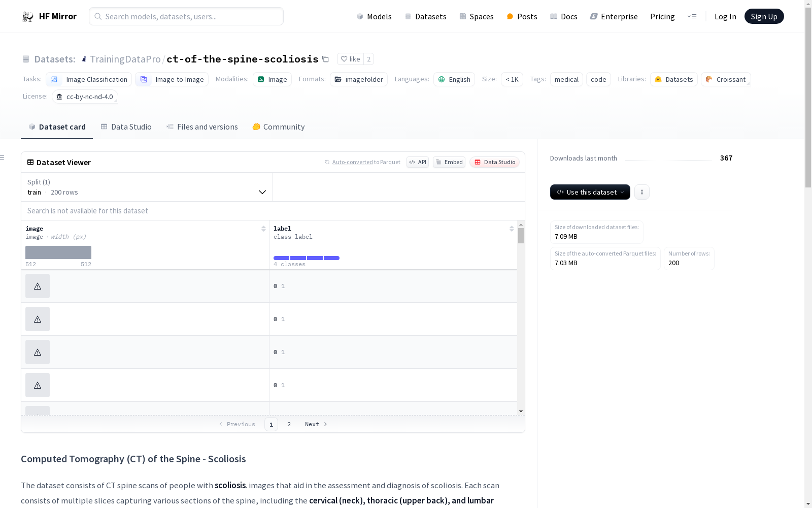Open third row warning image thumbnail

click(x=38, y=352)
